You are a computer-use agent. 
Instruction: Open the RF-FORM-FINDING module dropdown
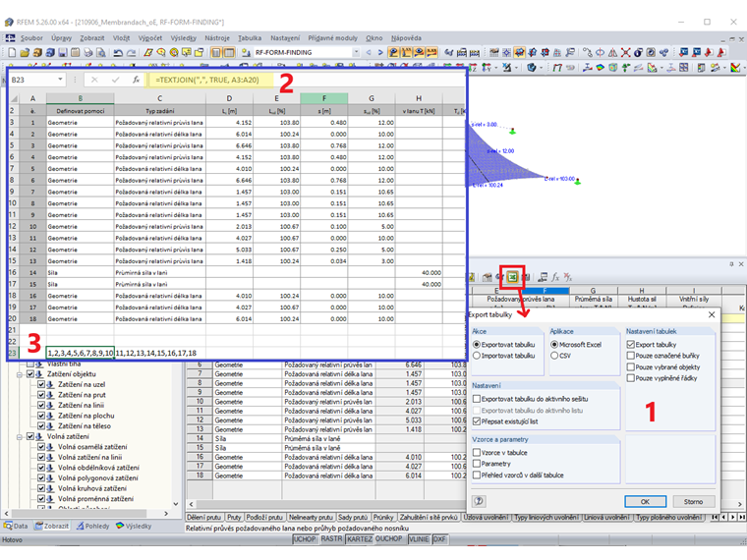[356, 52]
